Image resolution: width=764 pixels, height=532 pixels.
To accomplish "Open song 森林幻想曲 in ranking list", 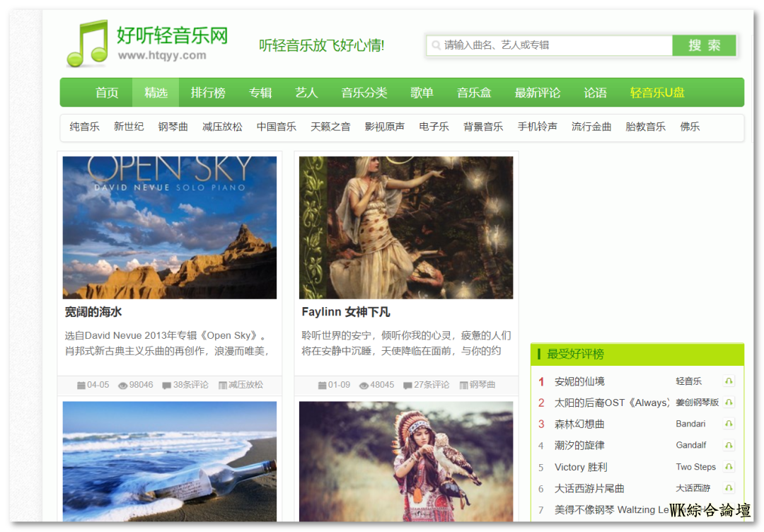I will coord(579,424).
